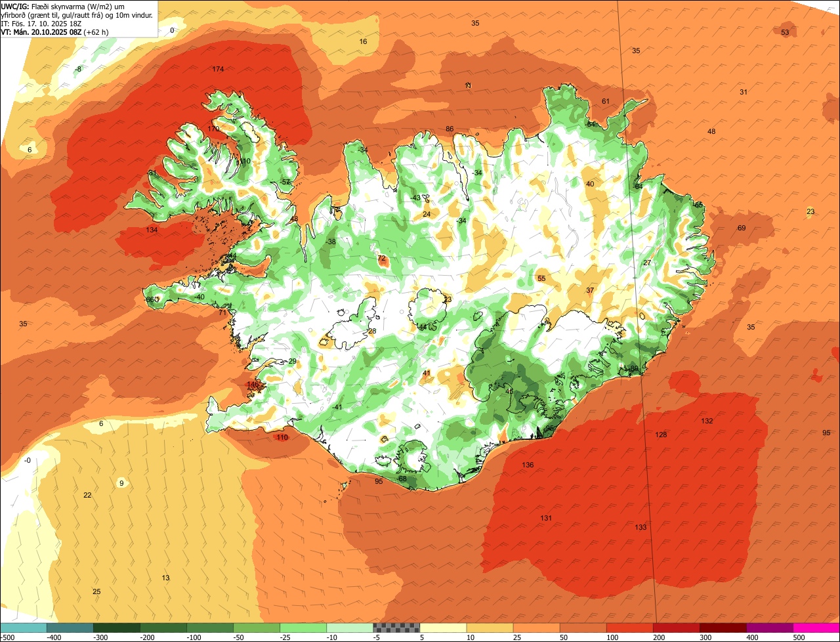840x642 pixels.
Task: Click the -400 legend scale label
Action: point(53,637)
